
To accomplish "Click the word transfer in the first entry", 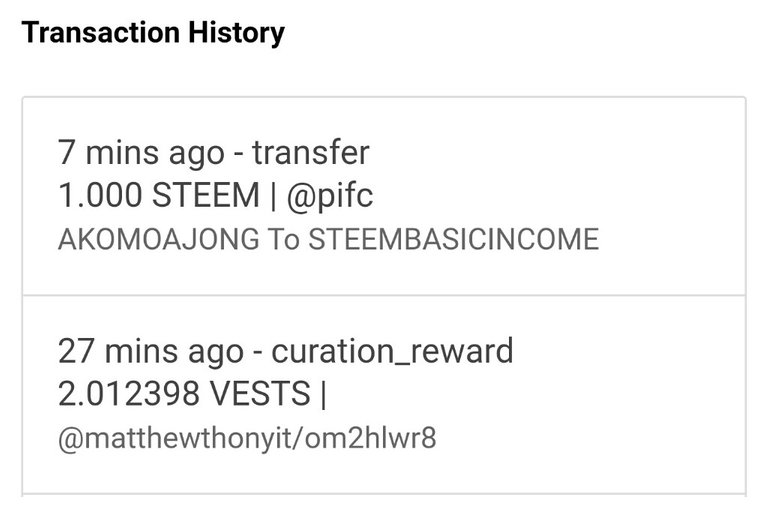I will coord(311,153).
